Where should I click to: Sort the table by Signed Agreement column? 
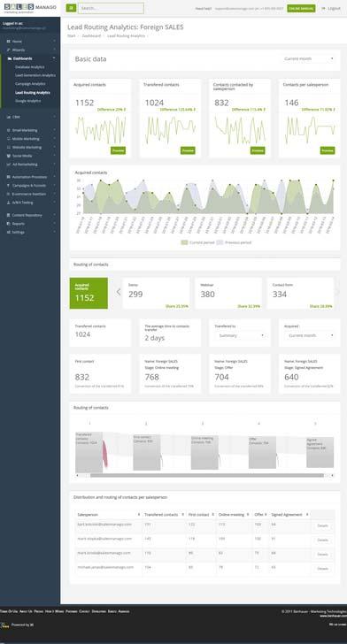pos(289,515)
